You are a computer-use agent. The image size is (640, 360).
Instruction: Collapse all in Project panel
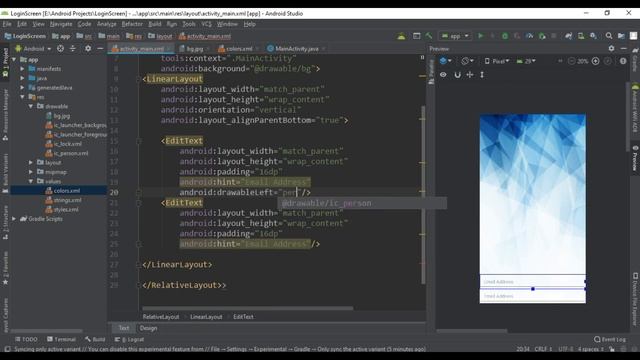pyautogui.click(x=73, y=49)
